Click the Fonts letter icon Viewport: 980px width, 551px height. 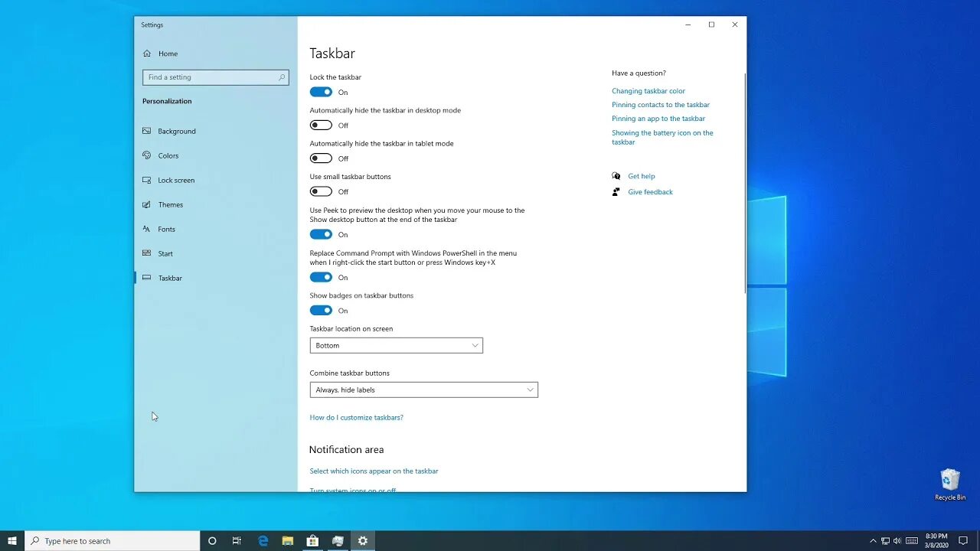tap(147, 229)
